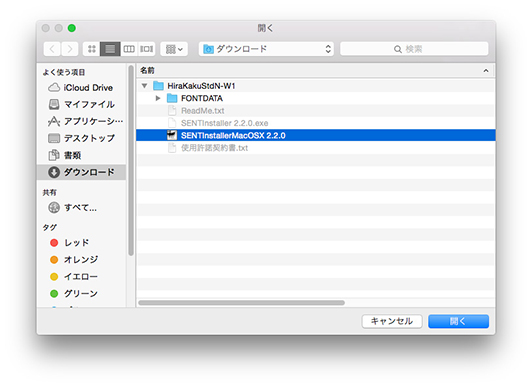Select ダウンロード in sidebar

click(81, 172)
